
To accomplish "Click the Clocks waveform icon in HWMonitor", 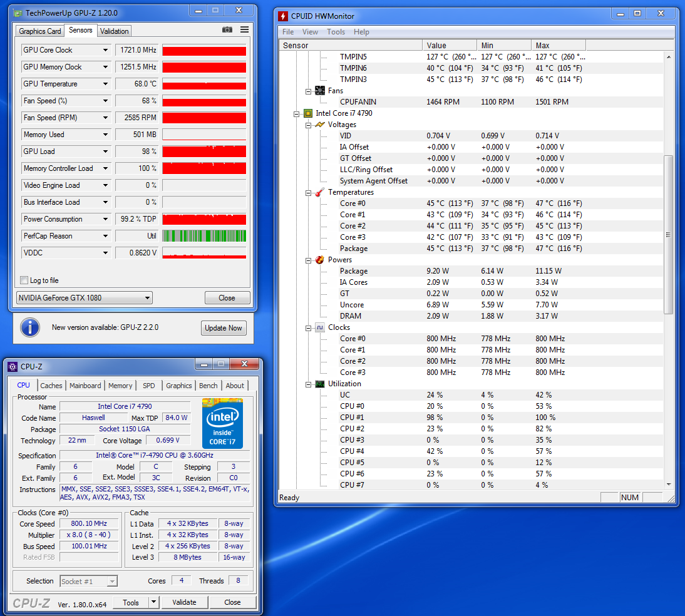I will pos(320,327).
